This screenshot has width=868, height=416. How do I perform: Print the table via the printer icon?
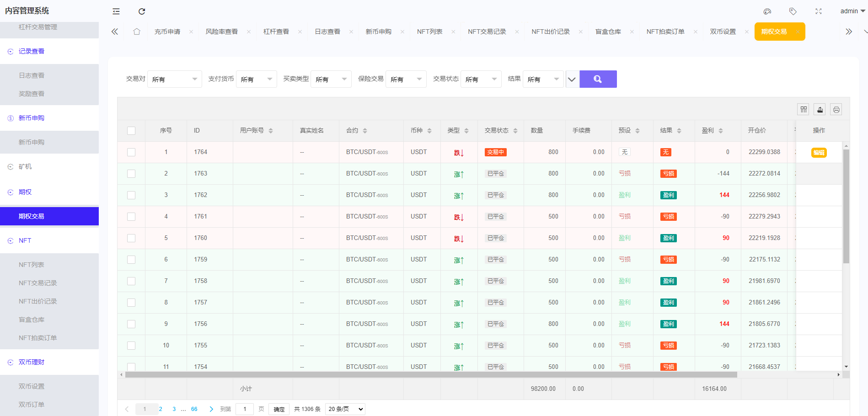(x=836, y=109)
